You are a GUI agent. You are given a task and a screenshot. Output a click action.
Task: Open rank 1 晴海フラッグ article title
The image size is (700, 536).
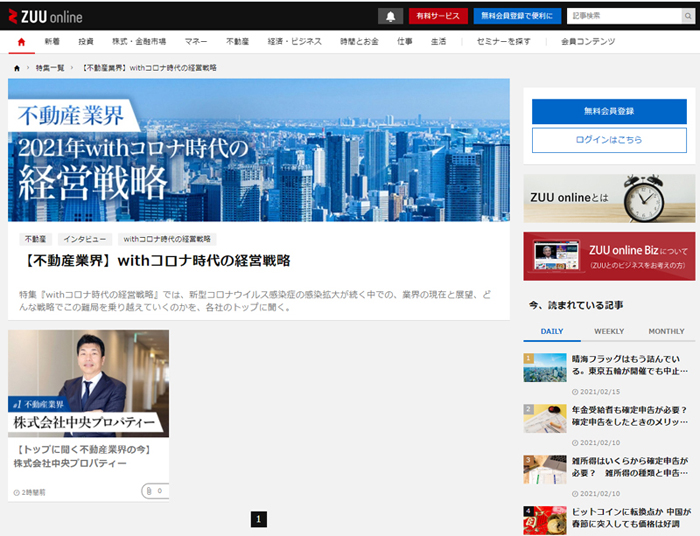pyautogui.click(x=629, y=365)
